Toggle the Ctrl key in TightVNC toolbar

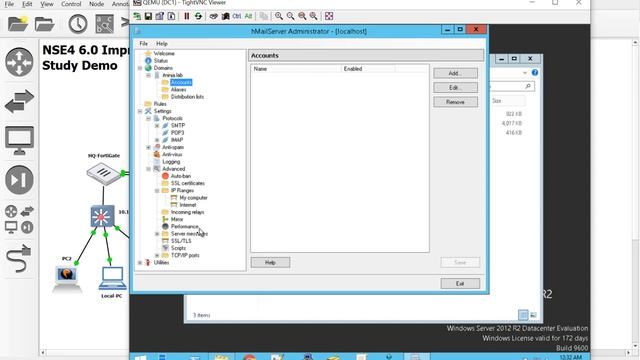pyautogui.click(x=237, y=16)
